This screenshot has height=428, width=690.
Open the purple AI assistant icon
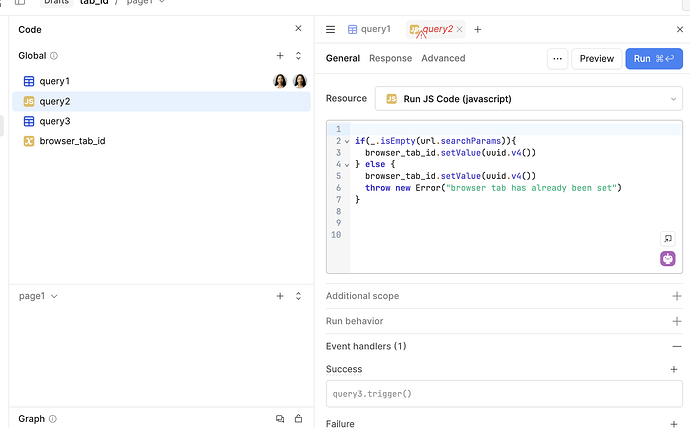668,259
